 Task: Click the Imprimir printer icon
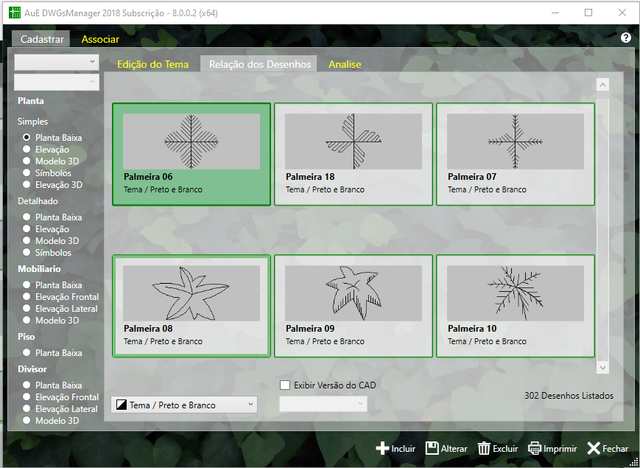(x=535, y=449)
